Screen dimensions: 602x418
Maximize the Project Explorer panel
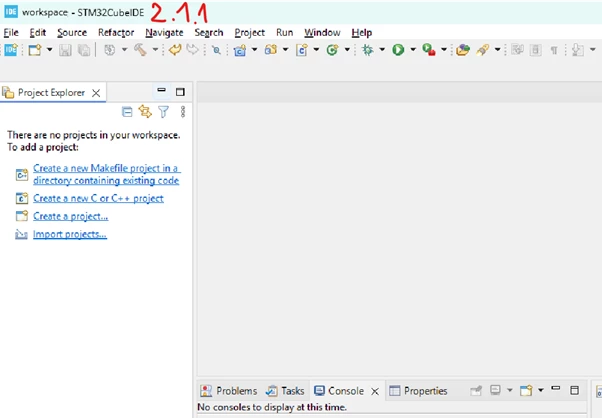(x=180, y=92)
